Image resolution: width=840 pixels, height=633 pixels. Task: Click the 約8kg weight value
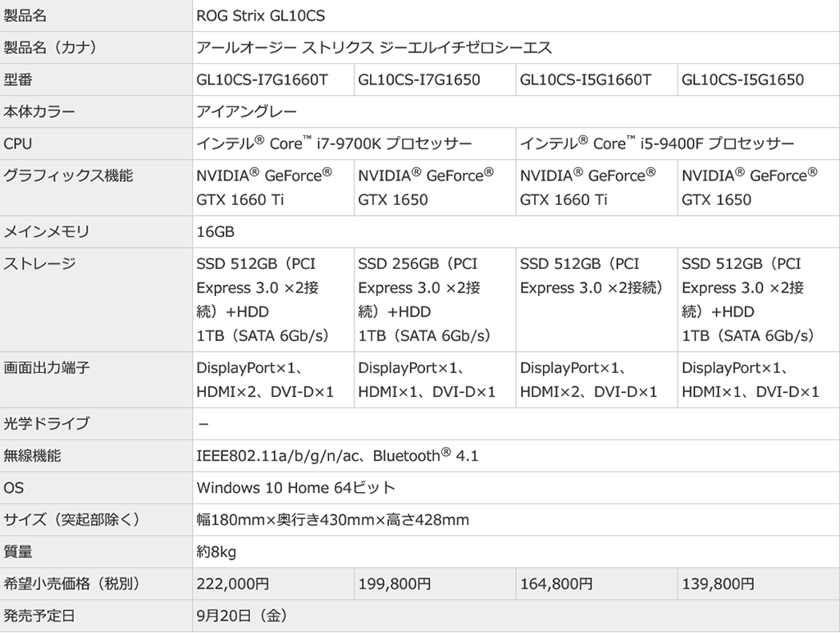coord(217,552)
